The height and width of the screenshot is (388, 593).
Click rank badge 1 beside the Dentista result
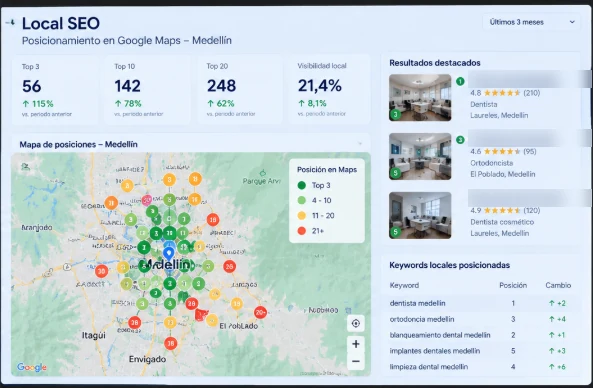pos(460,81)
